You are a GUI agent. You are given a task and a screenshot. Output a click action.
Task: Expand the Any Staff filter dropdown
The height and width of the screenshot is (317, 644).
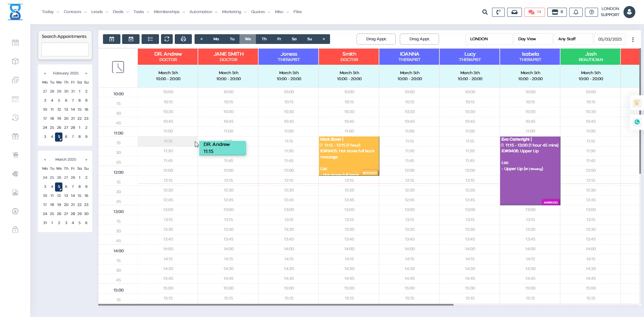click(573, 39)
